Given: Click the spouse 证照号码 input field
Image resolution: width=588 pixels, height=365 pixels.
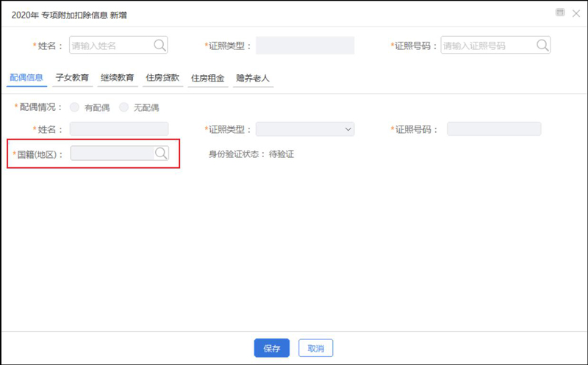Looking at the screenshot, I should click(494, 129).
